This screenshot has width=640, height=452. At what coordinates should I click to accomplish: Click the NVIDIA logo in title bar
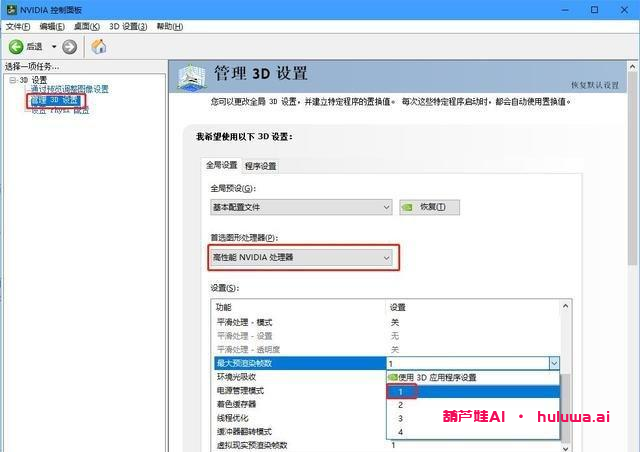point(9,9)
